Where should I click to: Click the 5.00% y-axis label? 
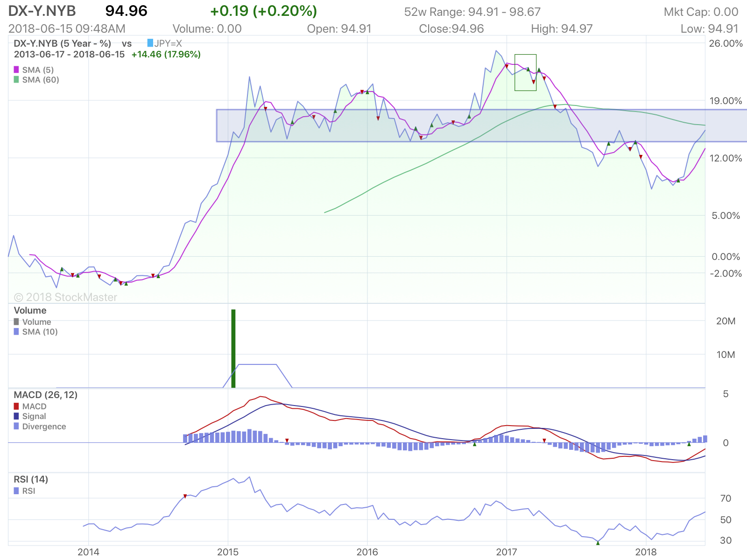click(x=726, y=216)
